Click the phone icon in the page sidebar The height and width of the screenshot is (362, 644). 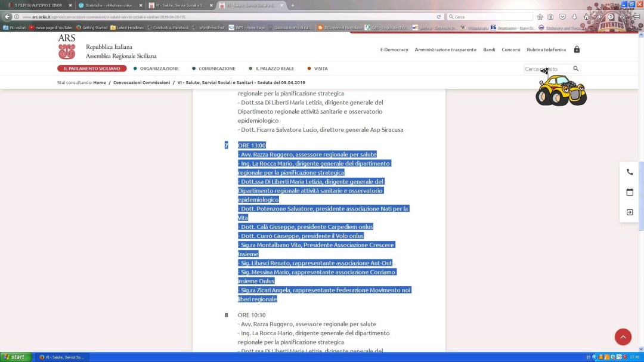pos(630,172)
